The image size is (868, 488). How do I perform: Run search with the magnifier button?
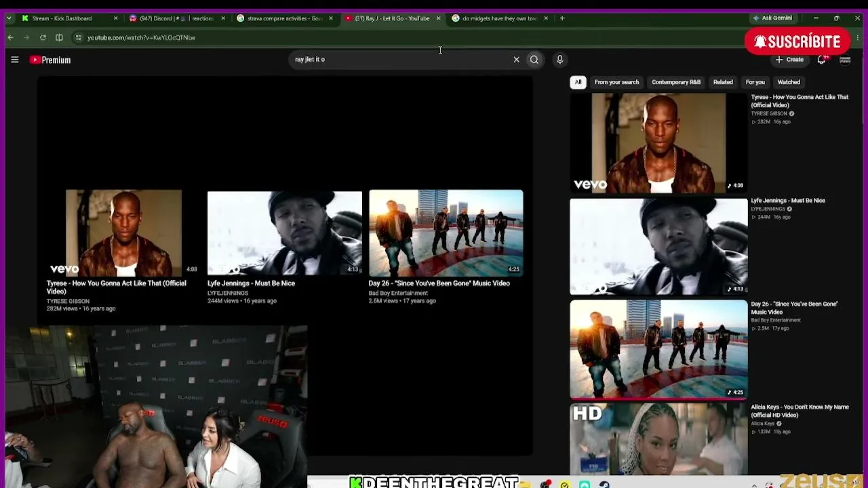tap(534, 60)
